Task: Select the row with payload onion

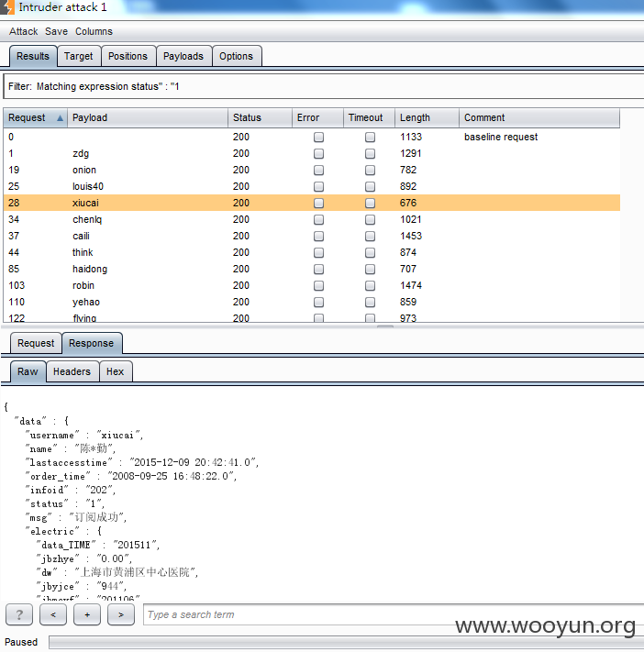Action: click(x=312, y=170)
